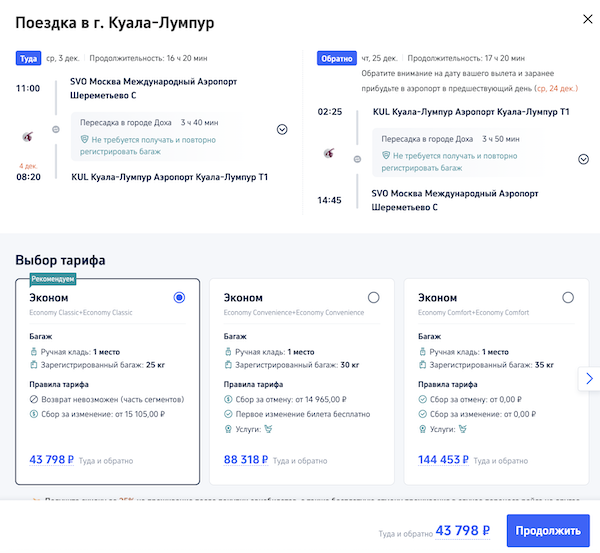The width and height of the screenshot is (600, 553).
Task: Click the blue Обратно label
Action: pyautogui.click(x=336, y=58)
